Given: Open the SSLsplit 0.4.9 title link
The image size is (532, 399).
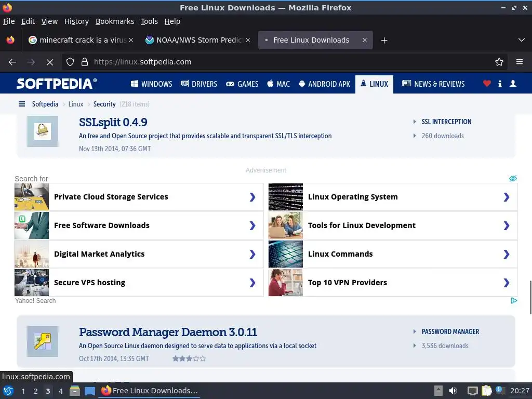Looking at the screenshot, I should tap(113, 122).
